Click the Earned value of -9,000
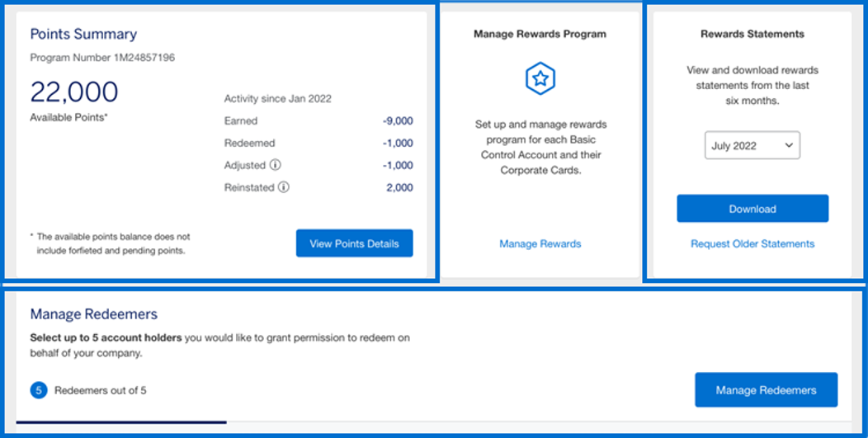 coord(397,120)
